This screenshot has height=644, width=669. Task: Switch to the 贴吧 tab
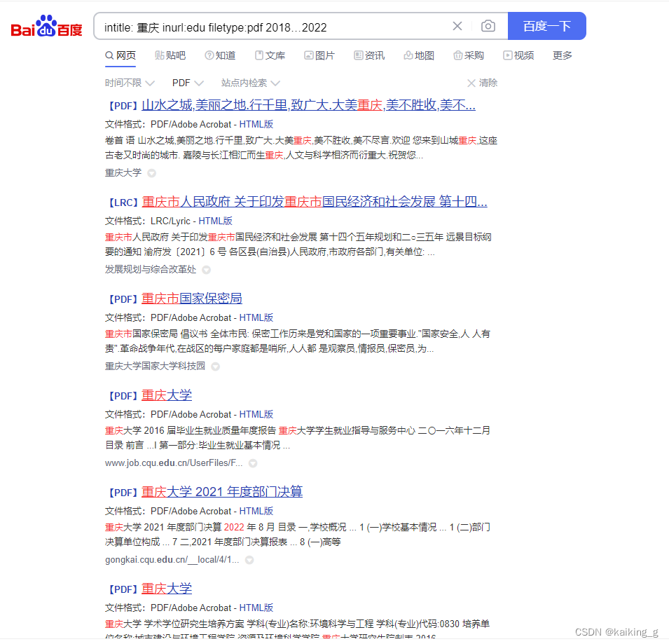click(x=170, y=55)
